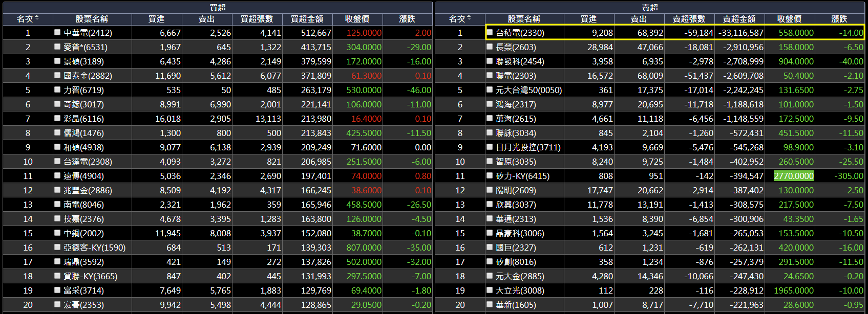The image size is (868, 314).
Task: Open stock 聯詠(3034)
Action: click(516, 133)
